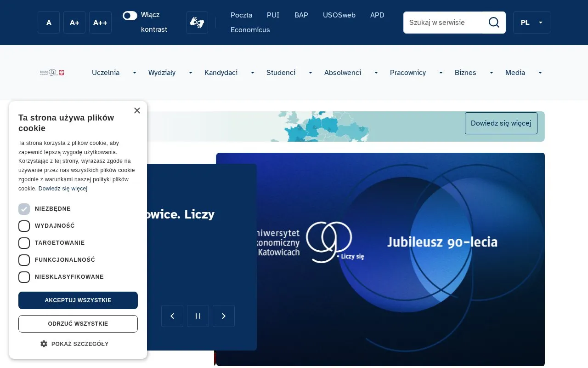
Task: Check the Niesklasyfikowane cookie checkbox
Action: [24, 277]
